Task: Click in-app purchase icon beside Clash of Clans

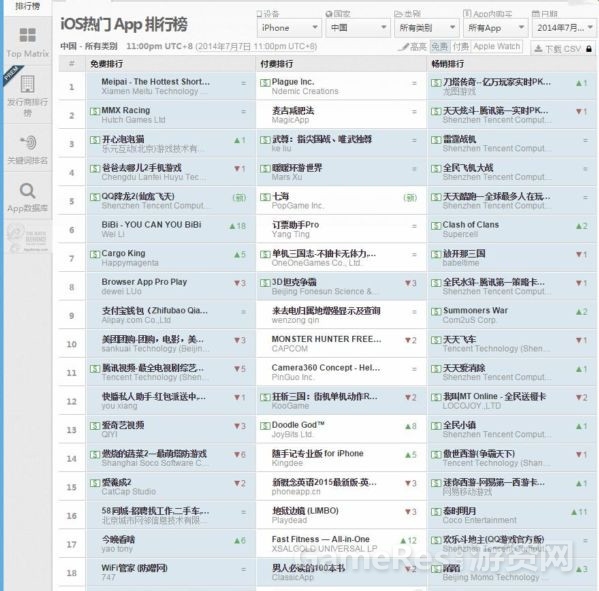Action: pyautogui.click(x=436, y=225)
